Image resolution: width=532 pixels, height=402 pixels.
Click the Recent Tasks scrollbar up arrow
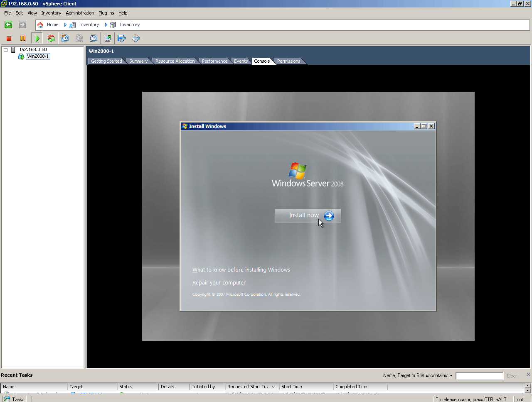pos(528,386)
